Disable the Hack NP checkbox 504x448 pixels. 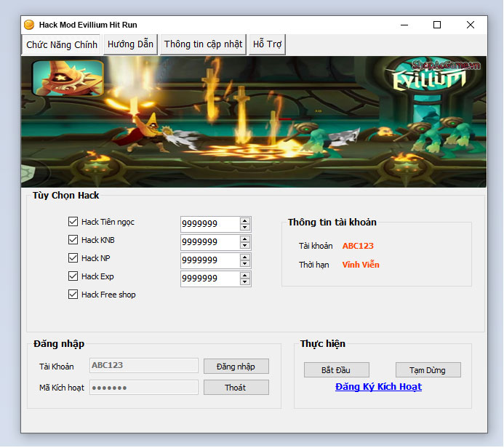pyautogui.click(x=73, y=257)
